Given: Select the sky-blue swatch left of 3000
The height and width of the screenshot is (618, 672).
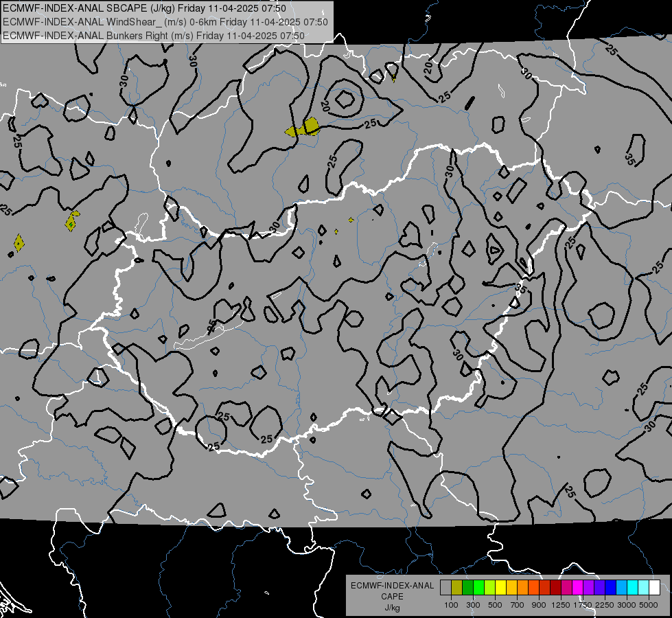Looking at the screenshot, I should pyautogui.click(x=621, y=588).
